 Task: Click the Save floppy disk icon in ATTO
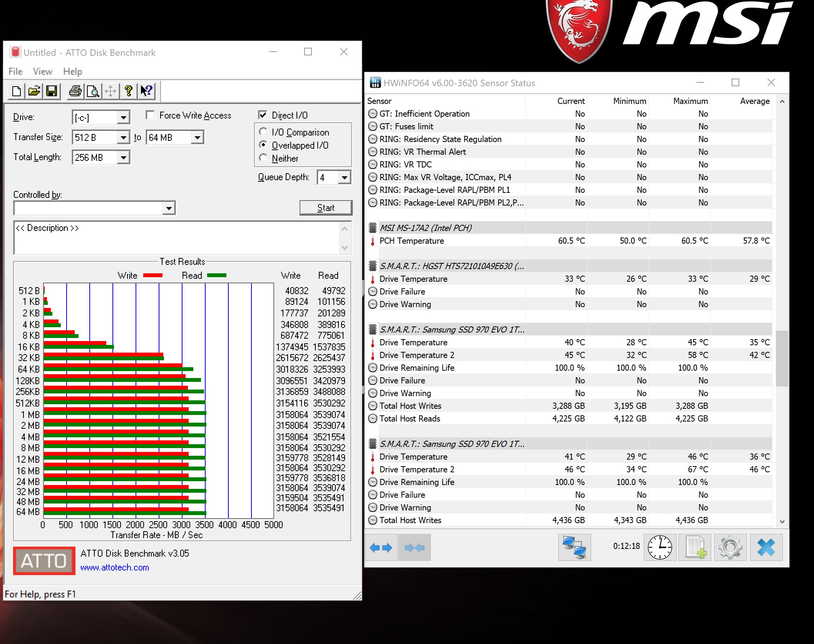(52, 91)
